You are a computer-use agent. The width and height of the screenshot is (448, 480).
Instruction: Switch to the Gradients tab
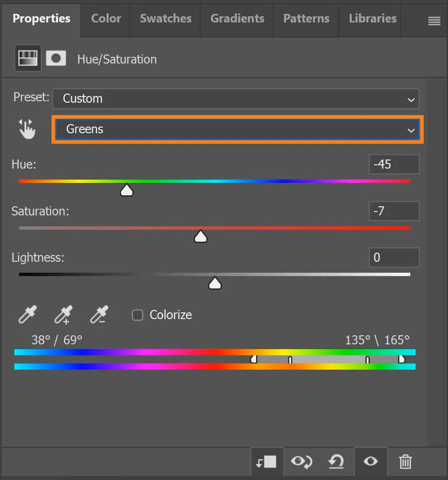tap(237, 19)
